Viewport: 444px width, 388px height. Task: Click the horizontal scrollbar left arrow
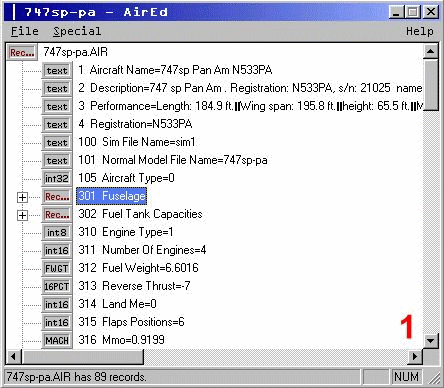pyautogui.click(x=13, y=357)
